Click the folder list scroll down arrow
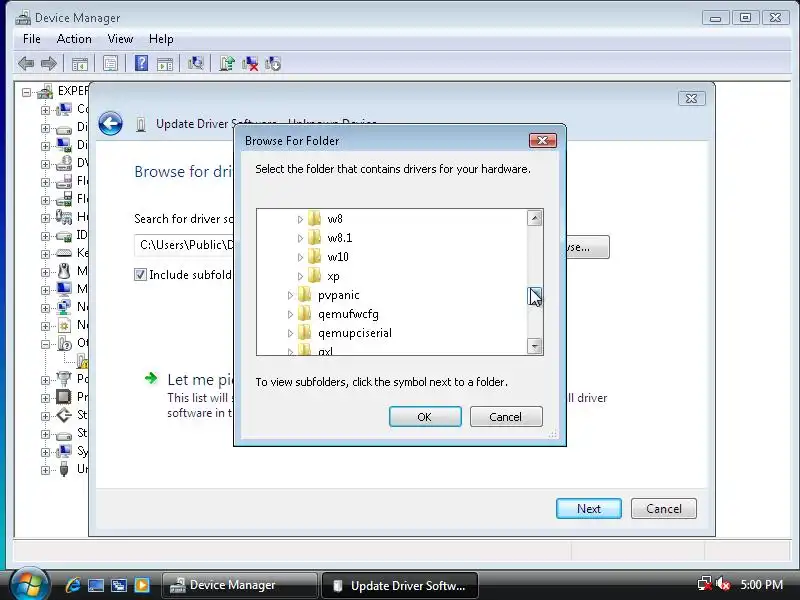Screen dimensions: 800x600 (x=534, y=346)
